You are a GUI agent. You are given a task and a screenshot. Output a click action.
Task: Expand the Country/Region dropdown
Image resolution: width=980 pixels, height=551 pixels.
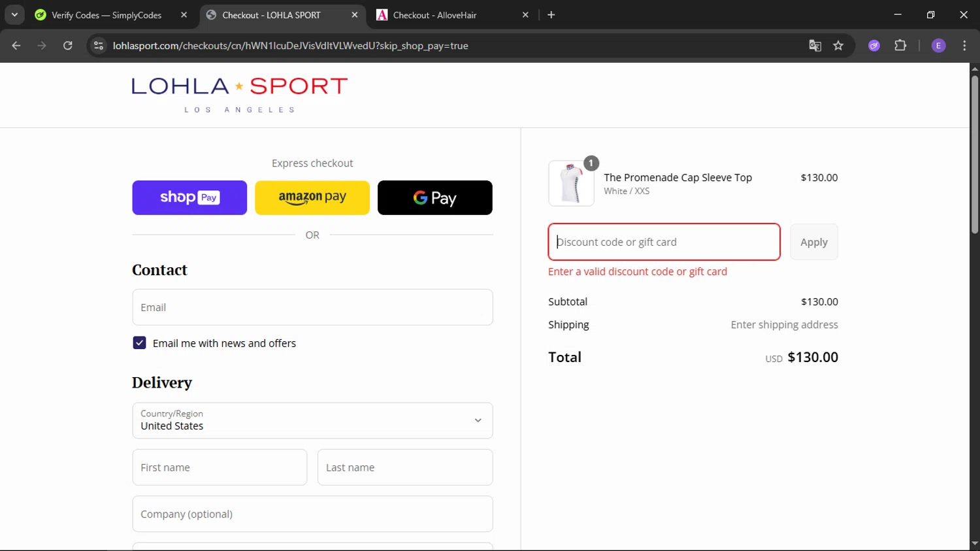click(312, 420)
